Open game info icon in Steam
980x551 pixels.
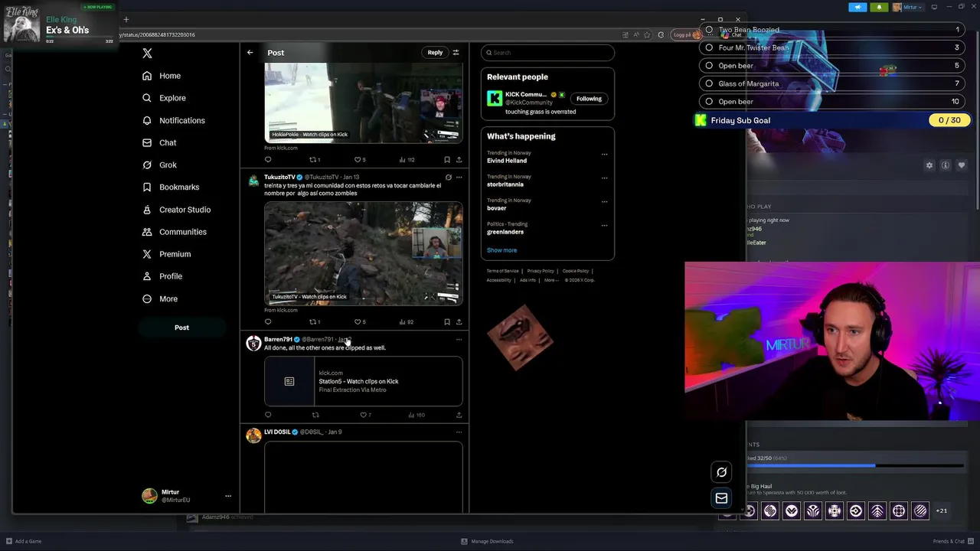(x=946, y=165)
